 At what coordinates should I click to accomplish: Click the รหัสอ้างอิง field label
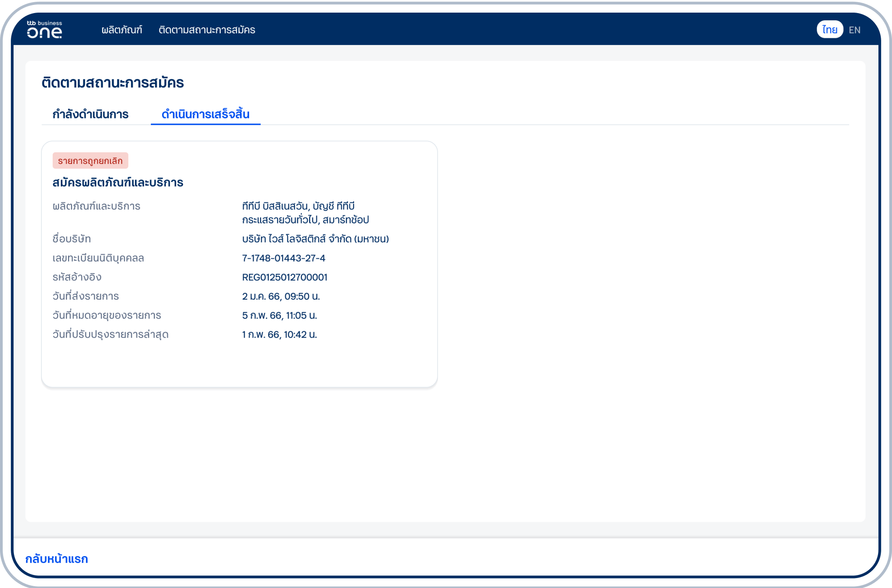tap(77, 277)
